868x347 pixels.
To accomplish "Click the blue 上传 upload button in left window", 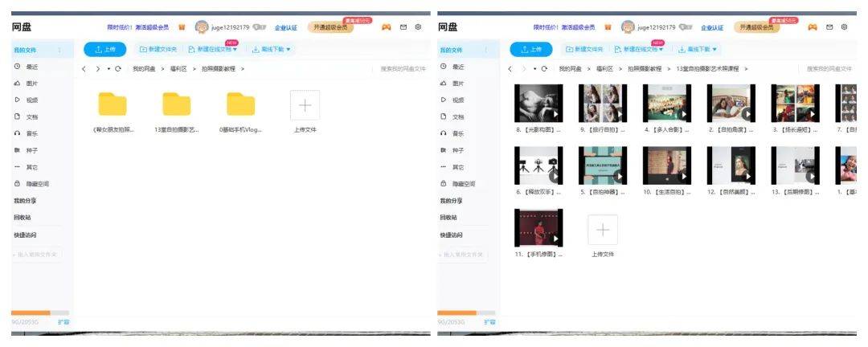I will 104,49.
